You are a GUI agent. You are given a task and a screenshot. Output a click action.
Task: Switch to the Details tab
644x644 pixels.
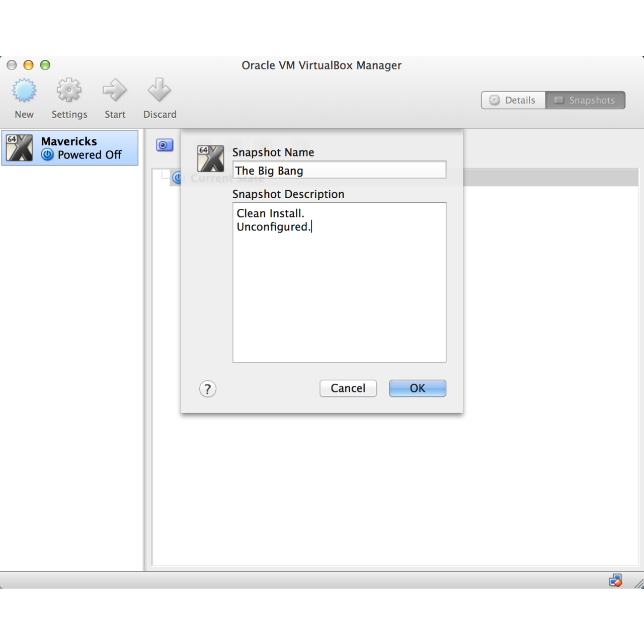tap(513, 100)
